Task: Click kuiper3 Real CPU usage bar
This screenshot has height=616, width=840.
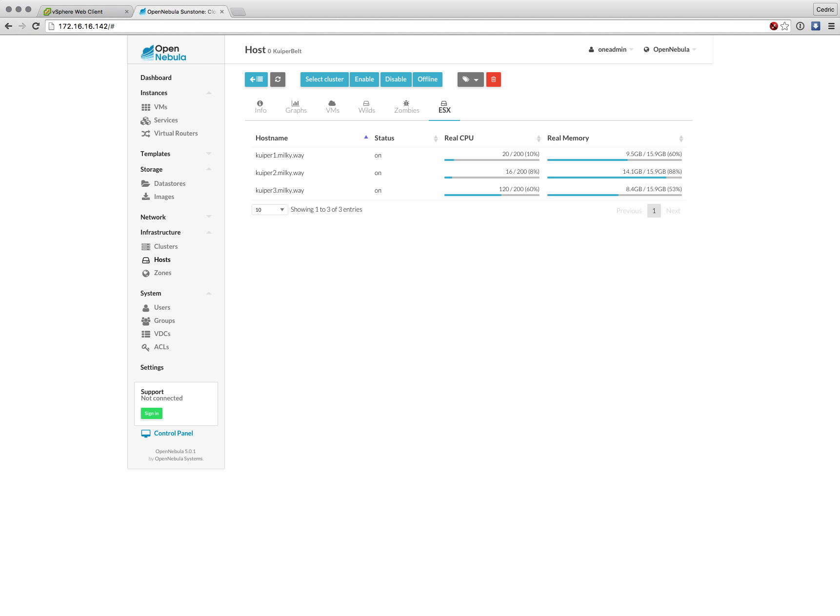Action: tap(492, 195)
